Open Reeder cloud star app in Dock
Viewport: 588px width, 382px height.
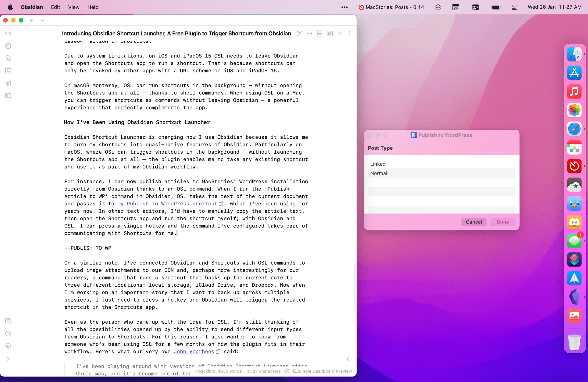[x=574, y=185]
